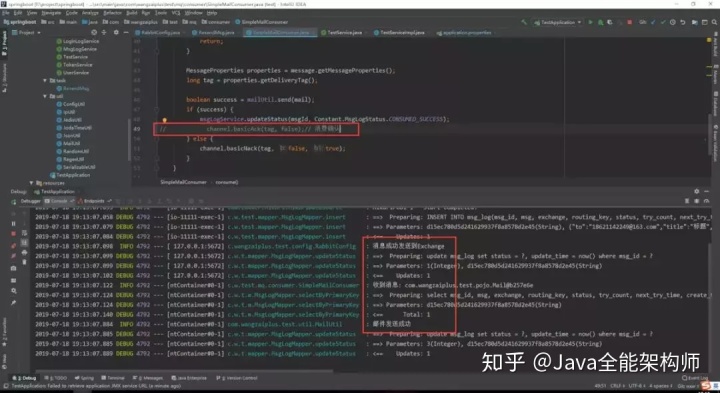Open the TODO tool window button
Viewport: 720px width, 393px height.
click(56, 378)
